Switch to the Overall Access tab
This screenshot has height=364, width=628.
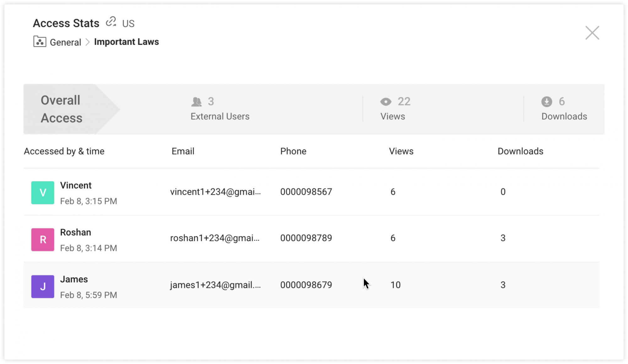pyautogui.click(x=61, y=109)
